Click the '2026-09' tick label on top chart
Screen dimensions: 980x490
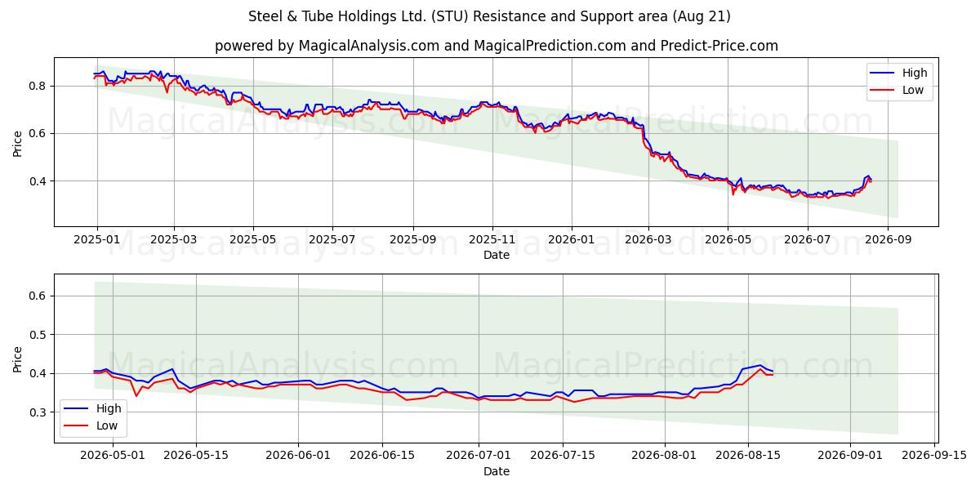click(886, 241)
